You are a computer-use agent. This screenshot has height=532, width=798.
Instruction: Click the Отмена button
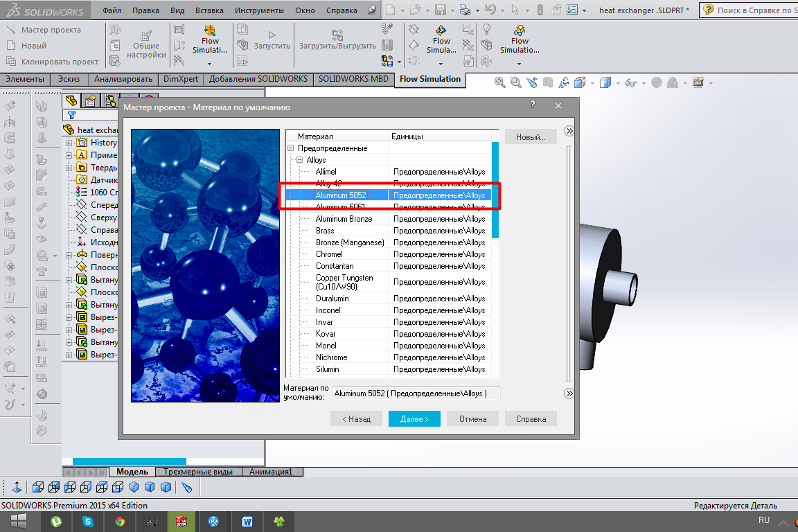click(473, 418)
